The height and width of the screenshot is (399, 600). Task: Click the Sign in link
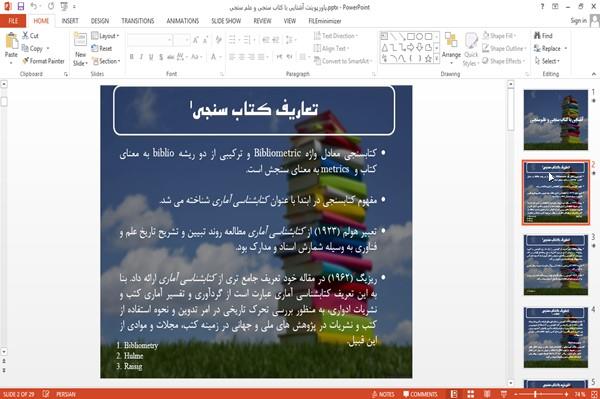coord(578,21)
